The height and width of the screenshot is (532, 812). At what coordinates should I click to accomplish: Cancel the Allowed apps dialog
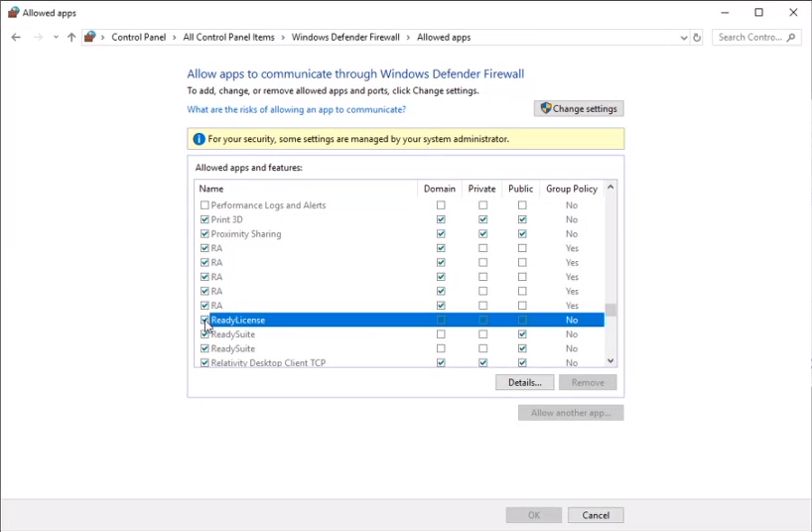596,515
